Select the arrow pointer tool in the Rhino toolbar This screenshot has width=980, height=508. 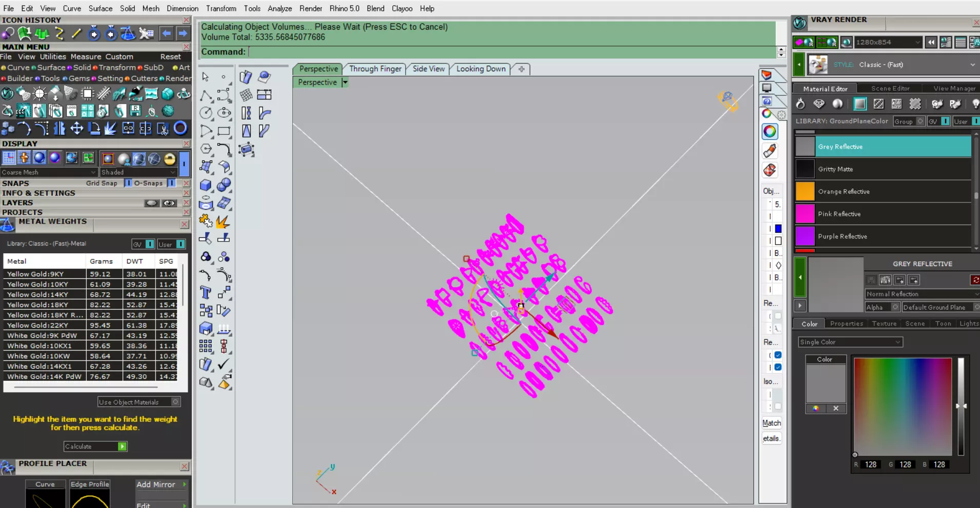coord(205,77)
